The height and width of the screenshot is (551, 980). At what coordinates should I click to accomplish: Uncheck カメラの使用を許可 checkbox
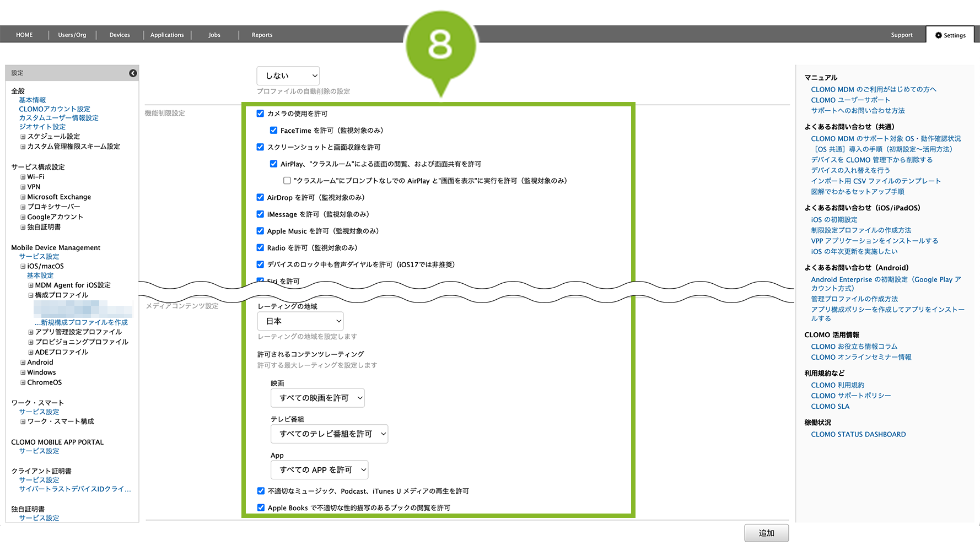[x=260, y=114]
